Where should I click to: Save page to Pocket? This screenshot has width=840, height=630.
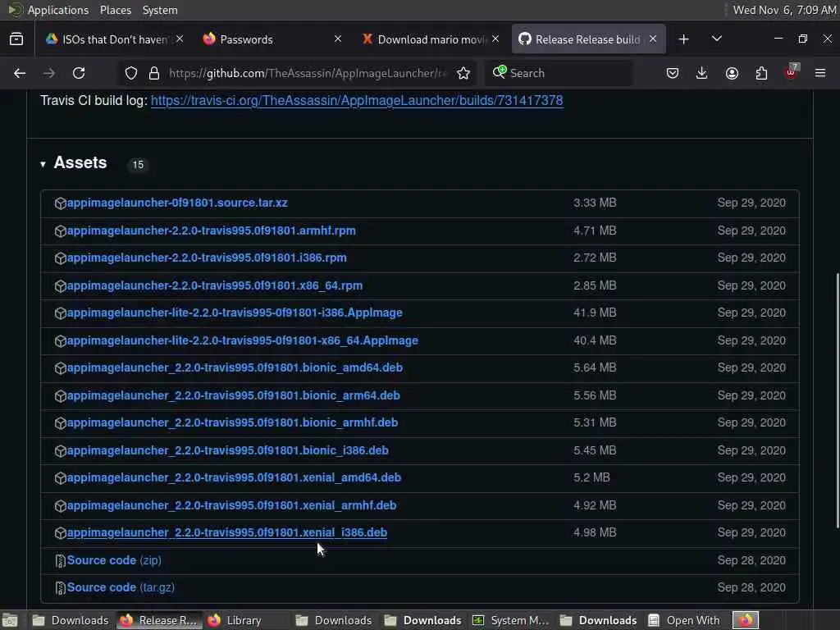[x=673, y=73]
